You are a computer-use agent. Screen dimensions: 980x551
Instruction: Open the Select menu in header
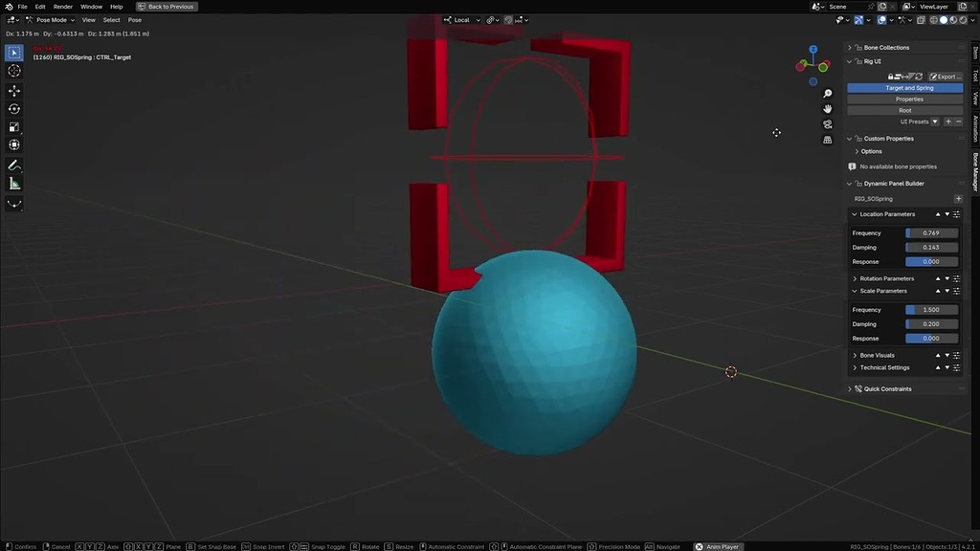click(111, 20)
